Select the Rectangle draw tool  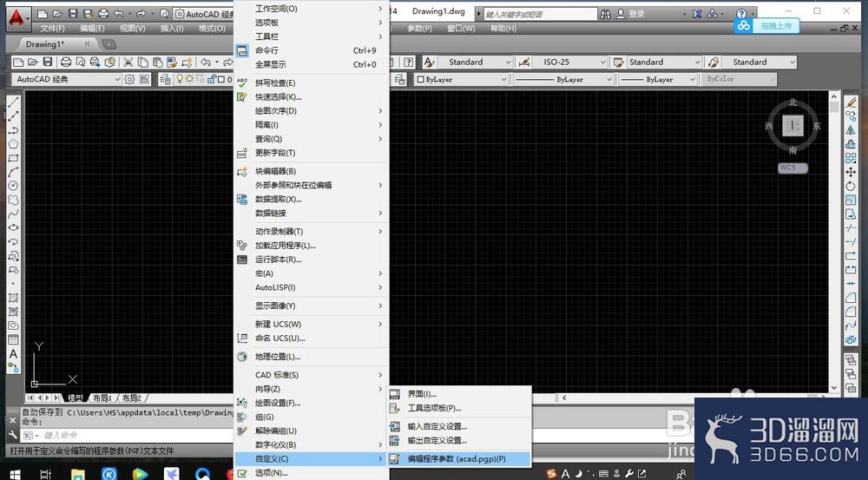coord(13,158)
